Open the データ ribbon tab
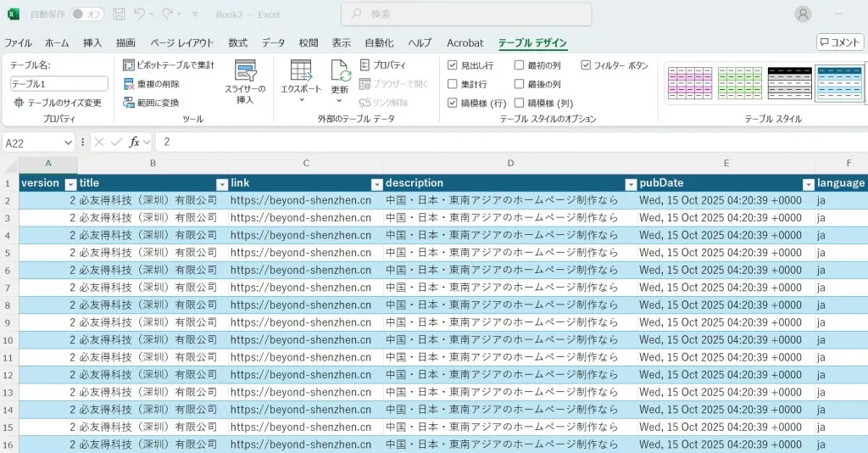Viewport: 868px width, 453px height. [273, 43]
